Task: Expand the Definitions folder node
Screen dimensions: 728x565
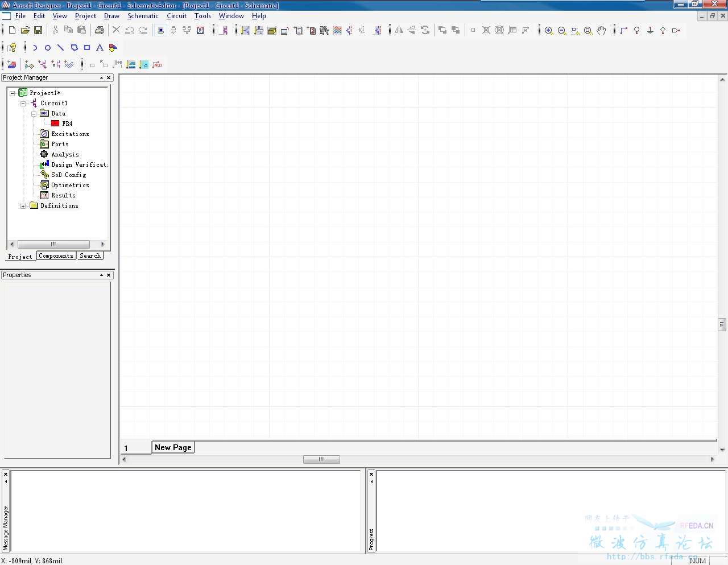Action: pyautogui.click(x=23, y=205)
